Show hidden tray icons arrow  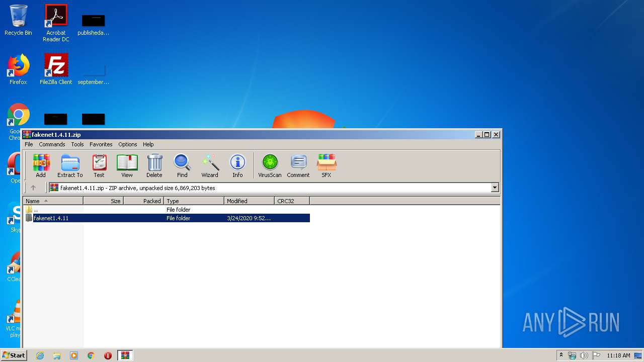561,355
